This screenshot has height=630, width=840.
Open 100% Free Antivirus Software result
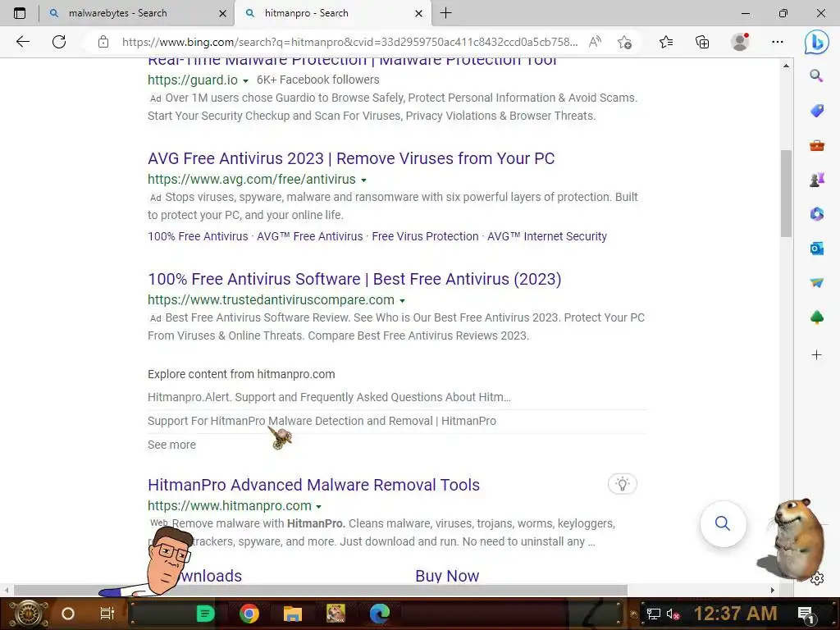[x=354, y=279]
